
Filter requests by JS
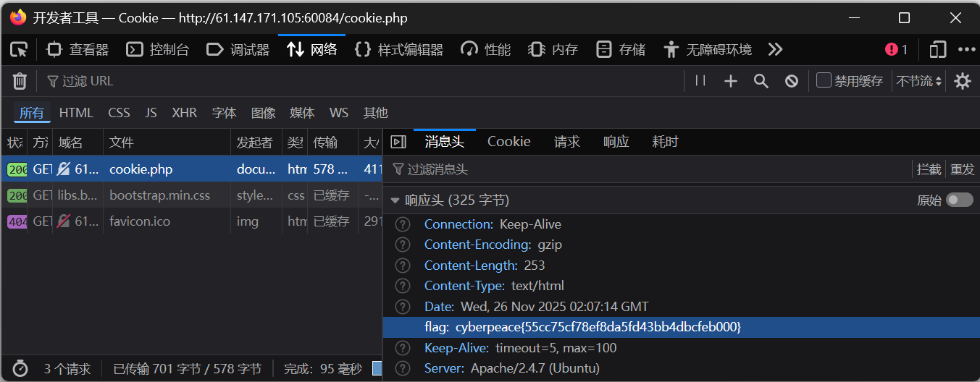(x=151, y=113)
